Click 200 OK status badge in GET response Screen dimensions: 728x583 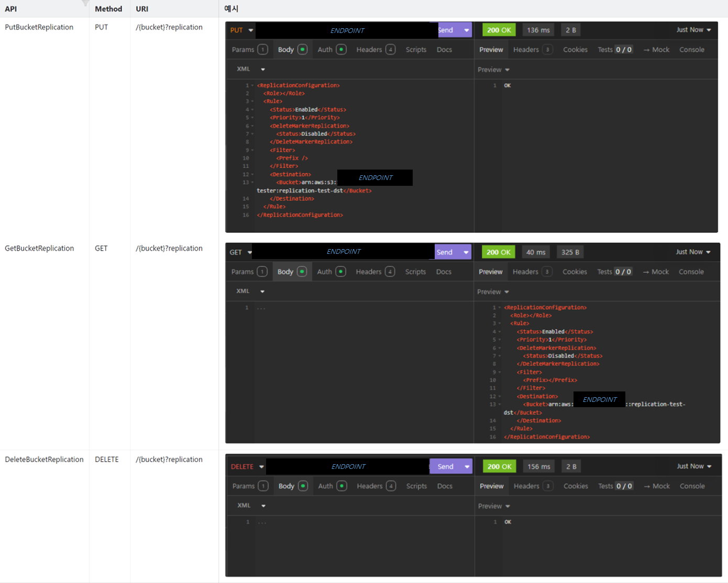click(498, 252)
